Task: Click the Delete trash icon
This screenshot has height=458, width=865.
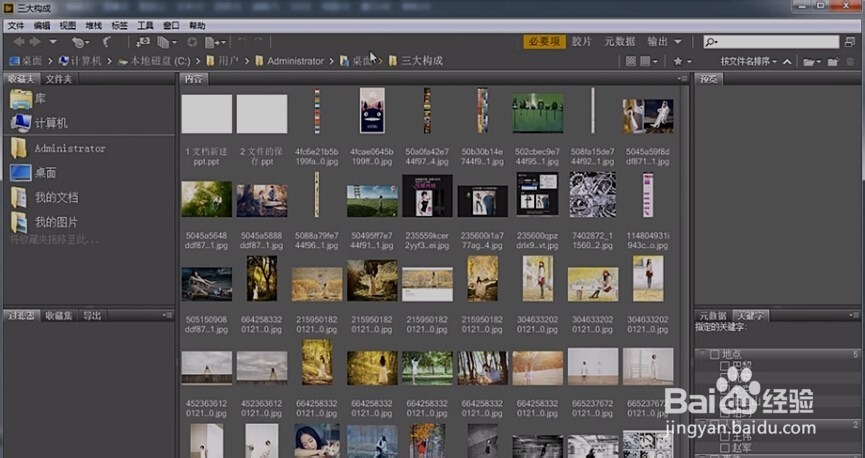Action: click(850, 61)
